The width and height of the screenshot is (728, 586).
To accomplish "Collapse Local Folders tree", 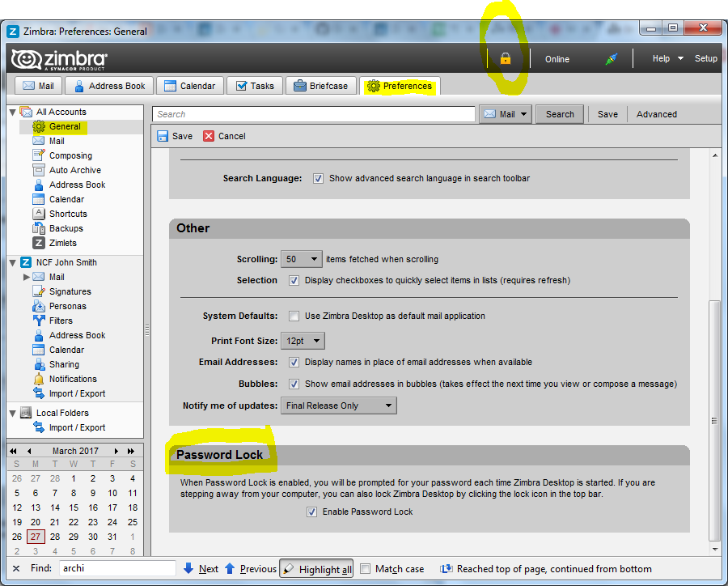I will pos(12,413).
